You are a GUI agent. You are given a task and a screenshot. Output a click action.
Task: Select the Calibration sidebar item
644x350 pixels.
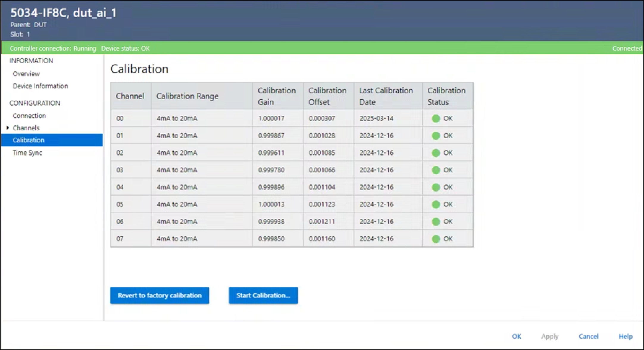coord(29,140)
